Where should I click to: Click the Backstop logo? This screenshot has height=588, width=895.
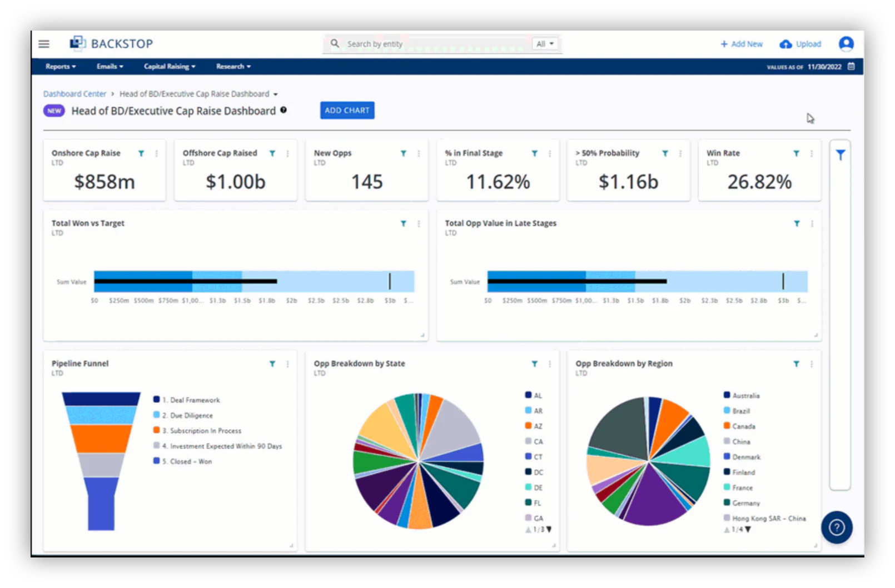(x=111, y=43)
